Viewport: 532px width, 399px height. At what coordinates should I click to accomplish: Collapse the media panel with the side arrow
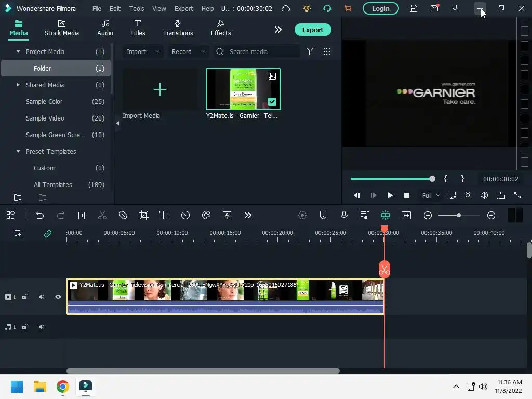(117, 123)
